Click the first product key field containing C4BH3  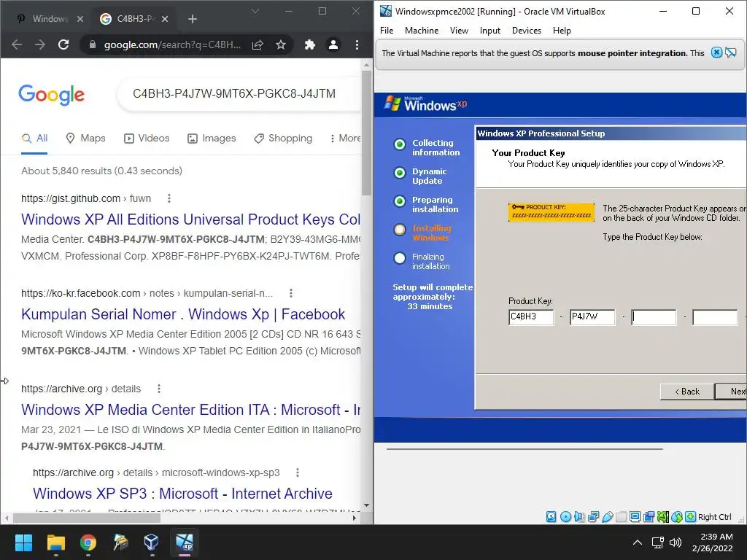(x=531, y=316)
